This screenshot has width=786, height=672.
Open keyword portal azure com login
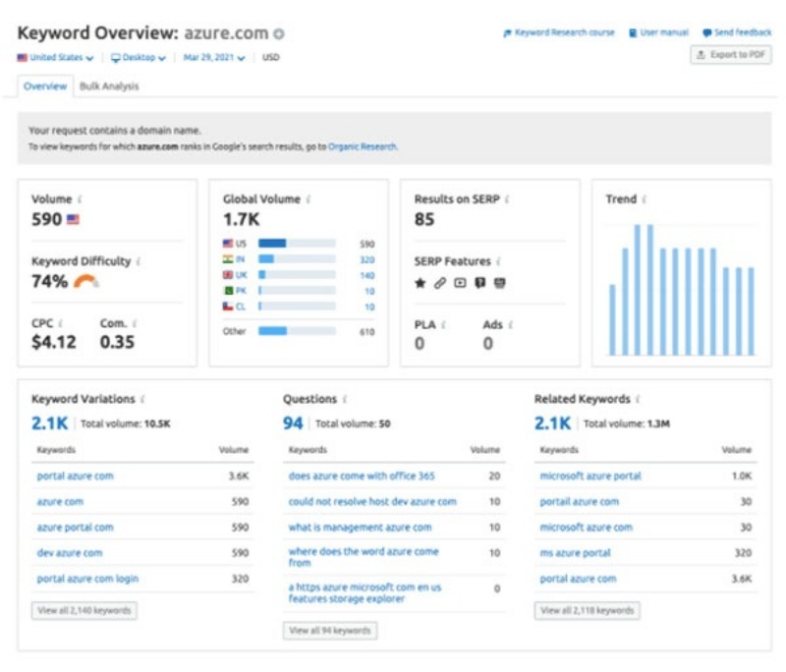pyautogui.click(x=87, y=579)
